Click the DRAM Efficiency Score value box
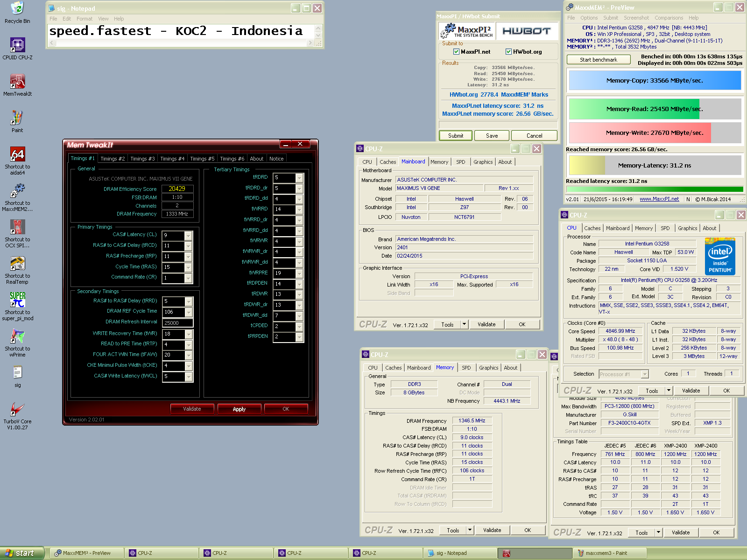 (177, 189)
